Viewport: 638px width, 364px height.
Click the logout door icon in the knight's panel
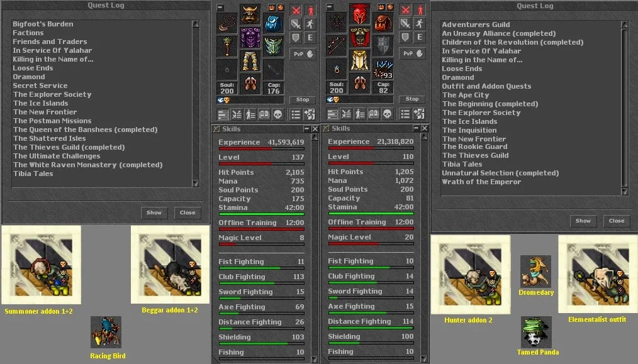(310, 114)
